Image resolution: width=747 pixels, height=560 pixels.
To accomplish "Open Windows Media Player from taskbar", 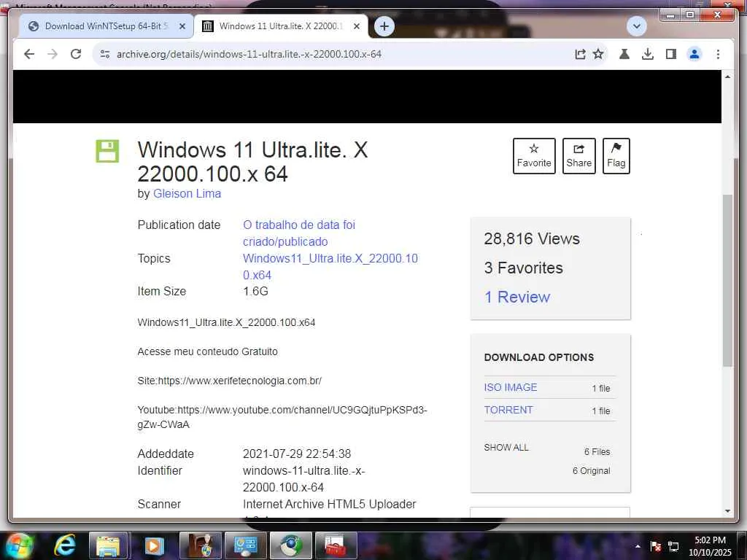I will tap(153, 545).
